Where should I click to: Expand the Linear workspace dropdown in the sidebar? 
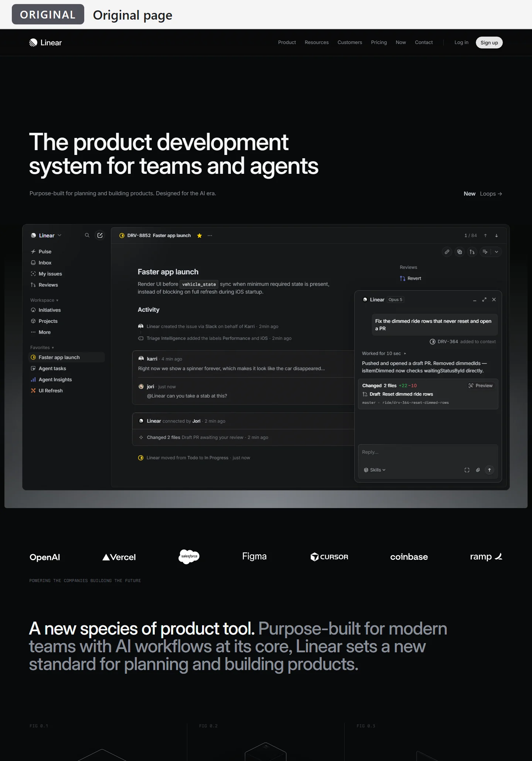tap(47, 236)
